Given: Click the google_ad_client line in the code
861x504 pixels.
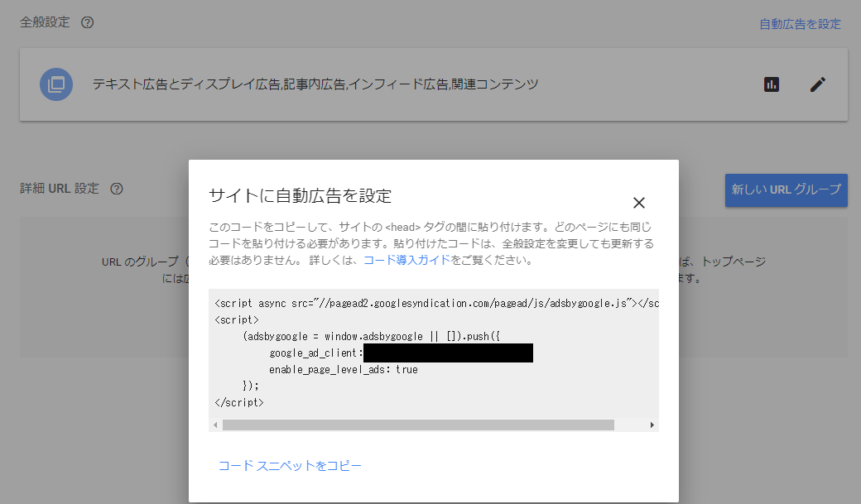Looking at the screenshot, I should [x=402, y=353].
